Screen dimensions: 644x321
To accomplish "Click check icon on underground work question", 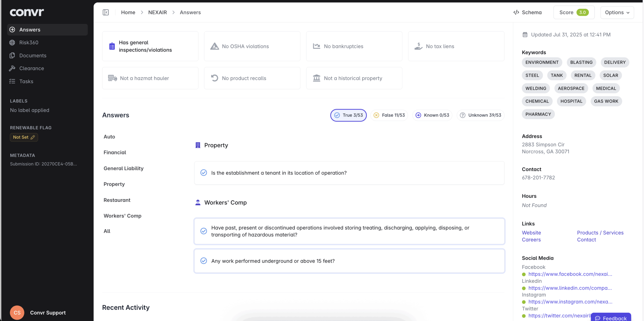I will (x=204, y=261).
